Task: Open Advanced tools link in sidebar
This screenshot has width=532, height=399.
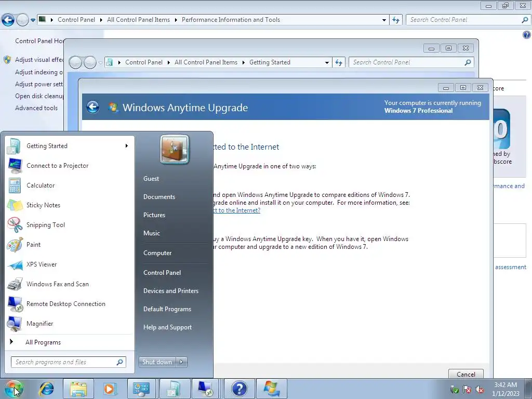Action: point(36,108)
